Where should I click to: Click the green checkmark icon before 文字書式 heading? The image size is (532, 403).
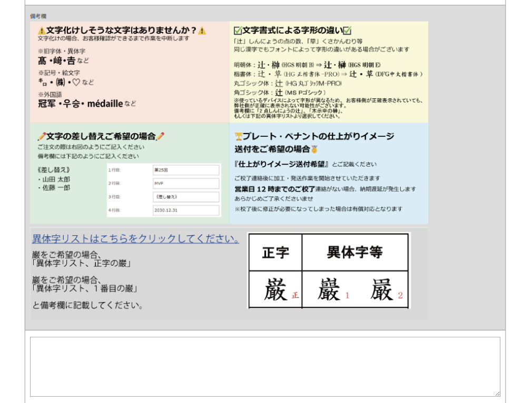point(238,30)
